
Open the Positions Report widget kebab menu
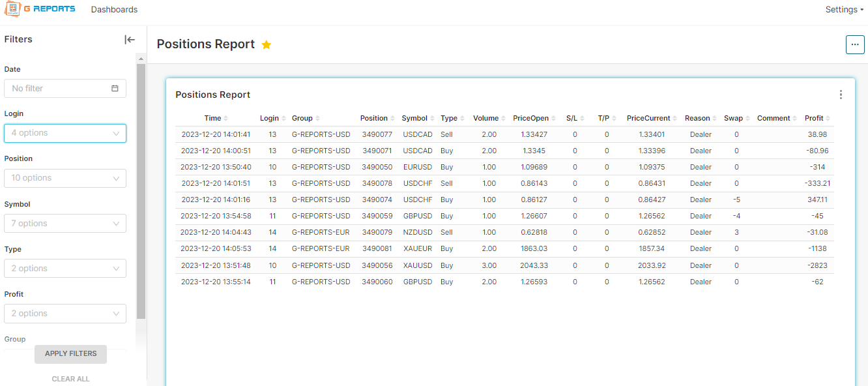841,95
